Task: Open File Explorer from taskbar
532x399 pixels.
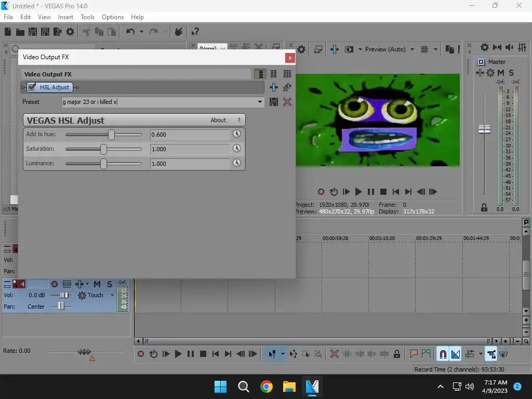Action: pos(289,387)
